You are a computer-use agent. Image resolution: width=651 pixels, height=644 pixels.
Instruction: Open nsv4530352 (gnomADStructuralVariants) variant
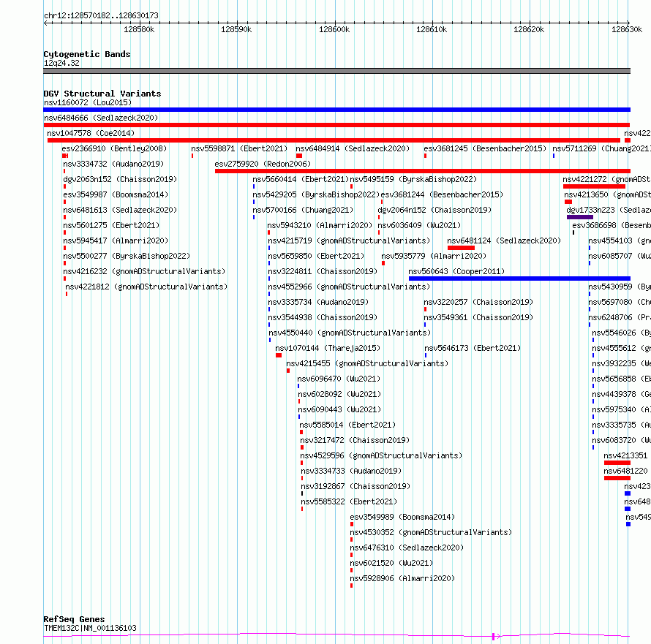pyautogui.click(x=431, y=532)
